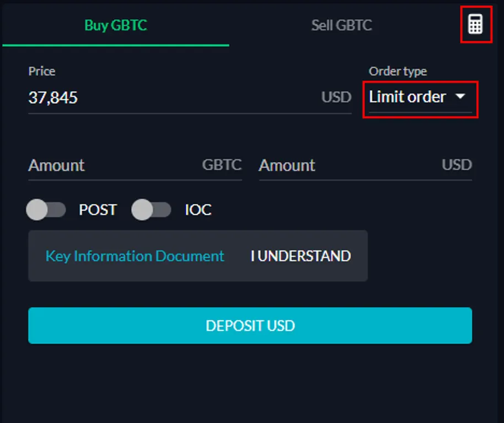The height and width of the screenshot is (423, 504).
Task: Enable the IOC toggle switch
Action: 151,210
